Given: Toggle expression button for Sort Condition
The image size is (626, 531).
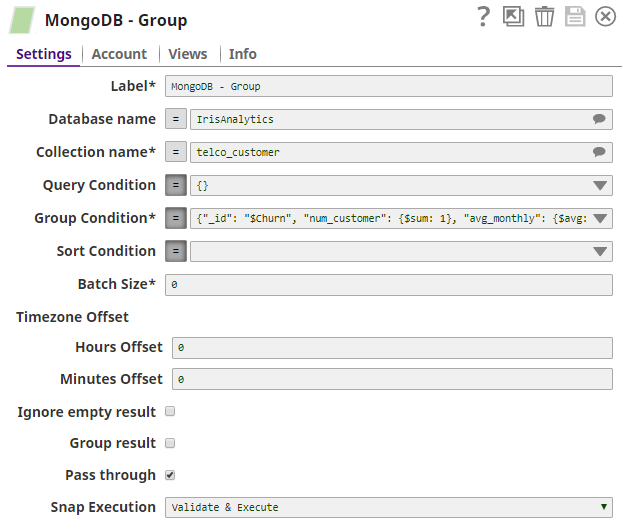Looking at the screenshot, I should [x=176, y=251].
